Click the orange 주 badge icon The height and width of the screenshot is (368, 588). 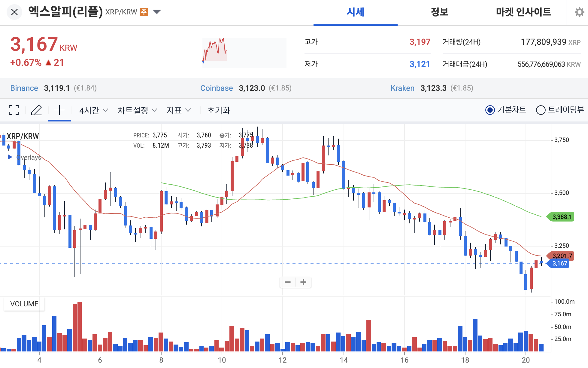click(x=144, y=12)
